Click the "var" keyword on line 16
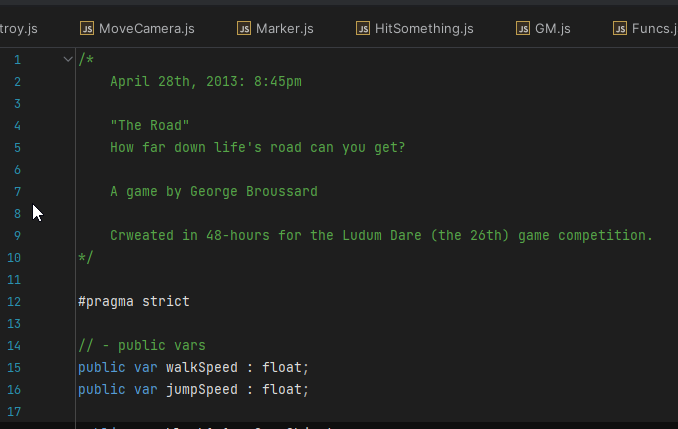 [x=146, y=390]
